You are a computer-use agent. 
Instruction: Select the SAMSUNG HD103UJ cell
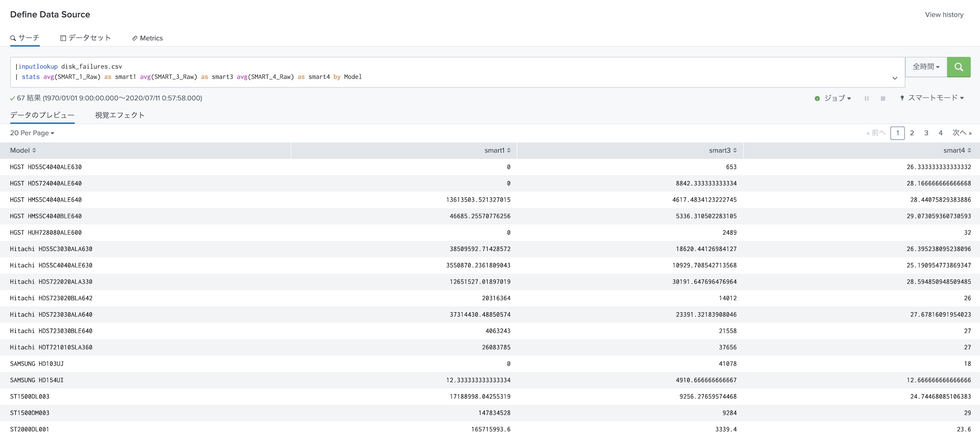pyautogui.click(x=37, y=364)
